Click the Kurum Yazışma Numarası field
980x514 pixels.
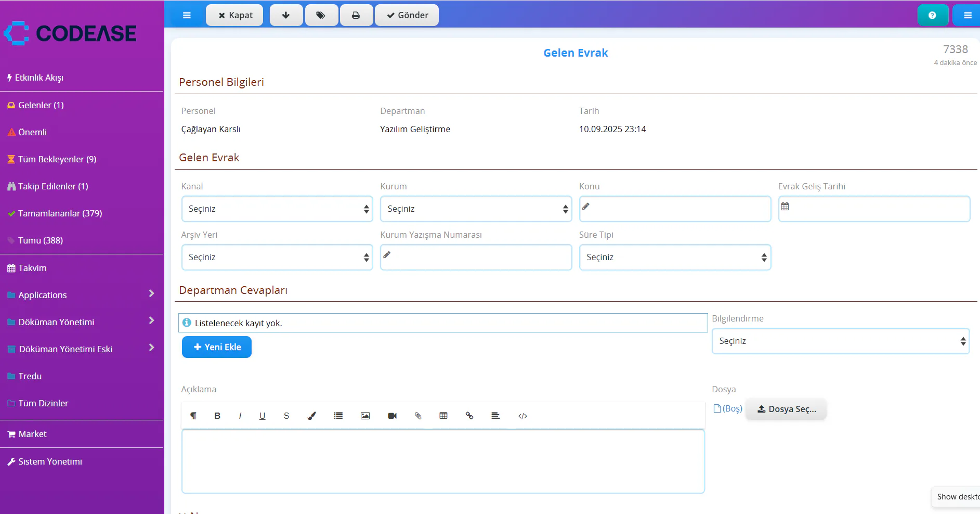[476, 257]
